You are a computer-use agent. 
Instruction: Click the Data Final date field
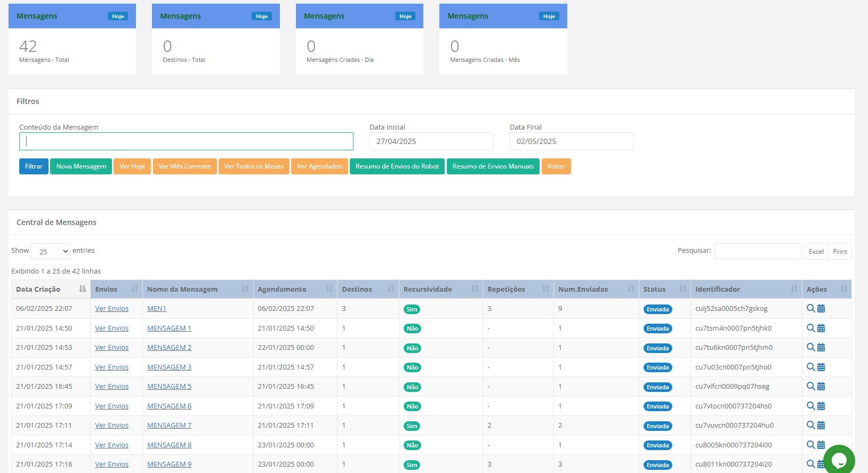pyautogui.click(x=572, y=141)
